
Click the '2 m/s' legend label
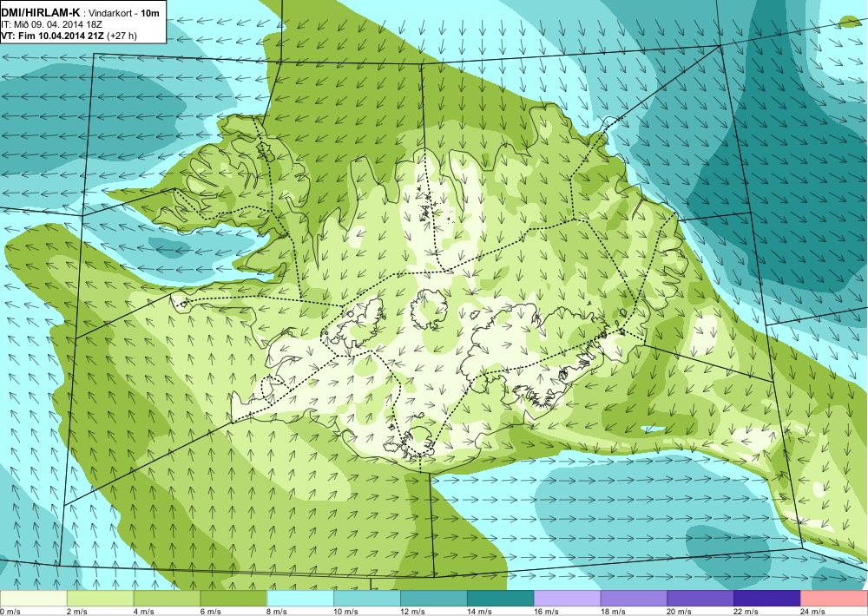coord(77,612)
